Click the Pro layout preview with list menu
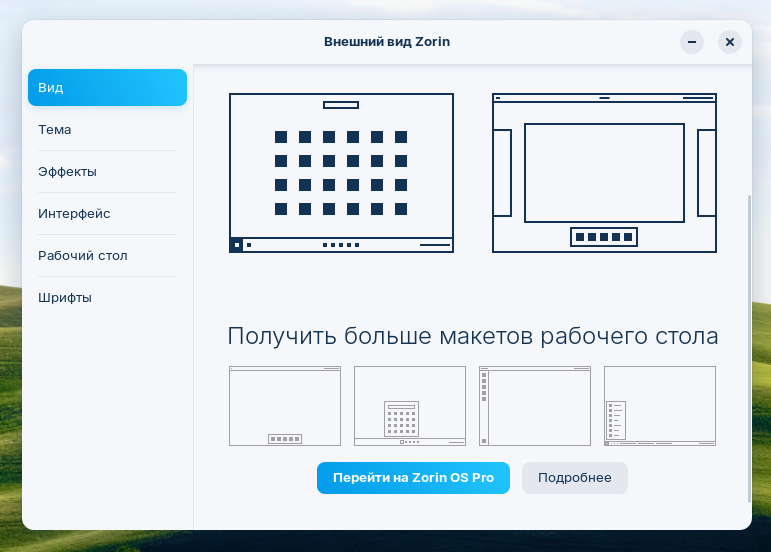 [660, 406]
